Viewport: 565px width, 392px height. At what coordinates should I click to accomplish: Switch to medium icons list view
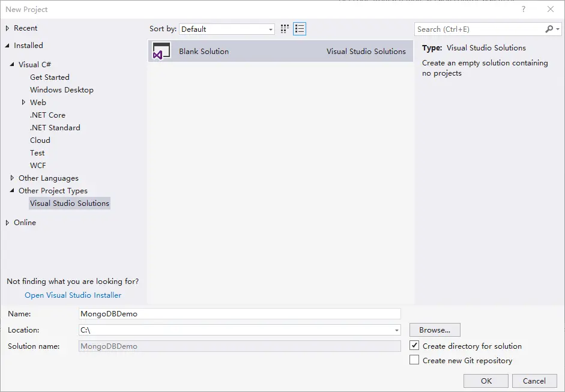[x=300, y=29]
